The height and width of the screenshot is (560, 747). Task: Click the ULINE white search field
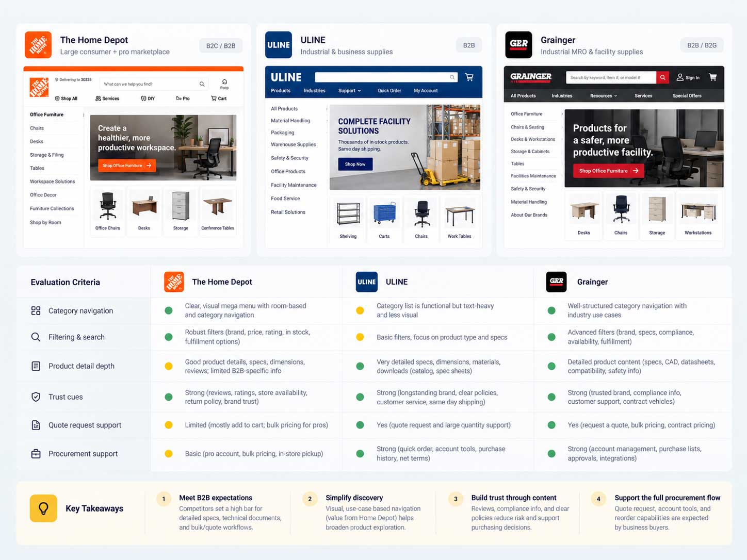pos(386,77)
